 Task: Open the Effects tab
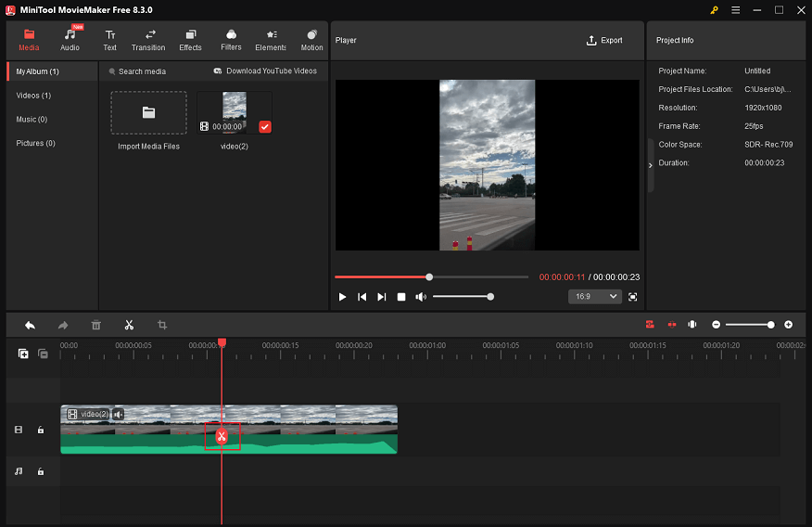(x=190, y=40)
